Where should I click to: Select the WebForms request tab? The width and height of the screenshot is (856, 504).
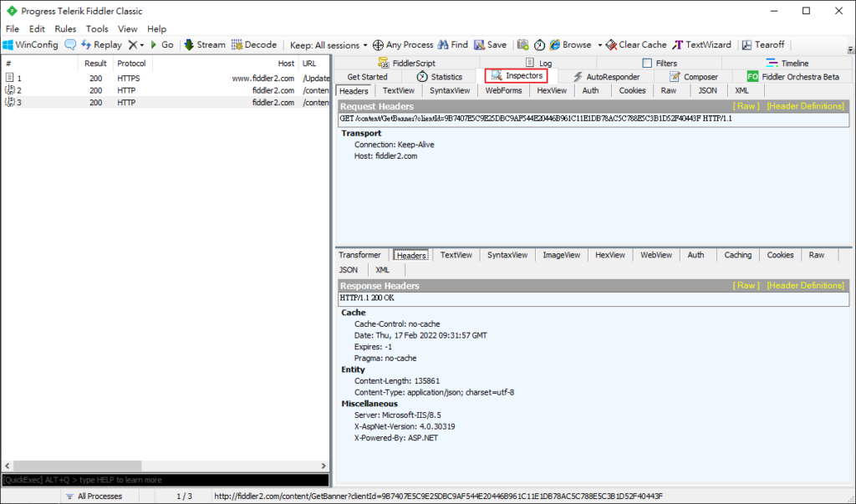[x=503, y=90]
